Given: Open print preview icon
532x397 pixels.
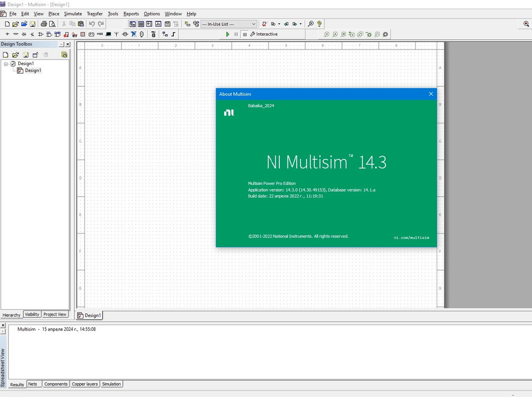Looking at the screenshot, I should click(x=52, y=24).
